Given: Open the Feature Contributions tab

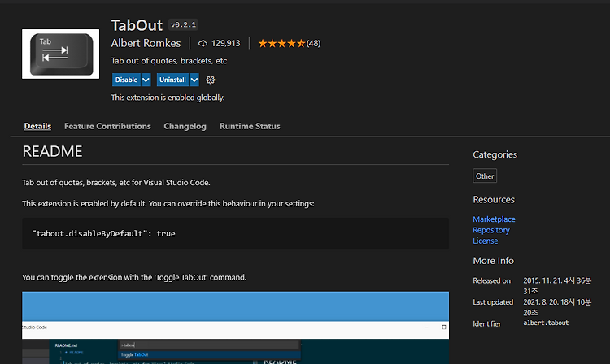Looking at the screenshot, I should pos(107,126).
